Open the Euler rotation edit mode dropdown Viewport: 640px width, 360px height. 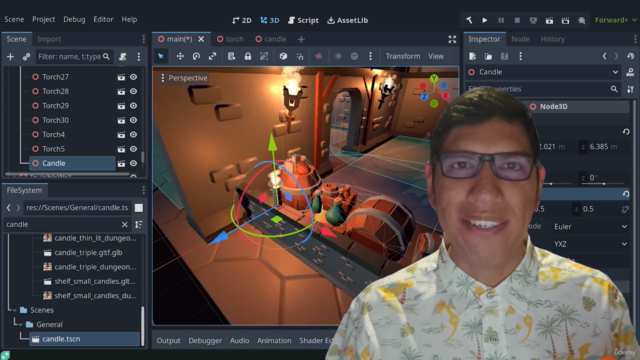click(590, 227)
